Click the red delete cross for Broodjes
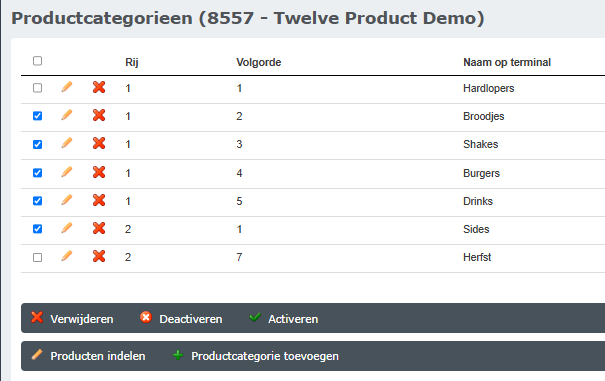 (99, 115)
